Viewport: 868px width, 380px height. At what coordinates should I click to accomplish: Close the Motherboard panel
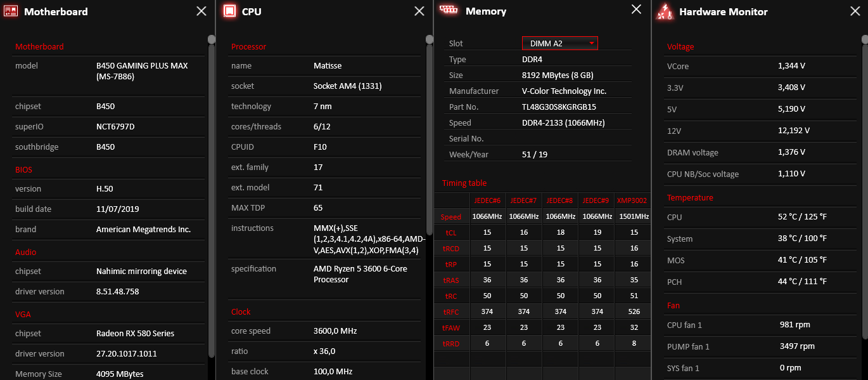(x=201, y=11)
